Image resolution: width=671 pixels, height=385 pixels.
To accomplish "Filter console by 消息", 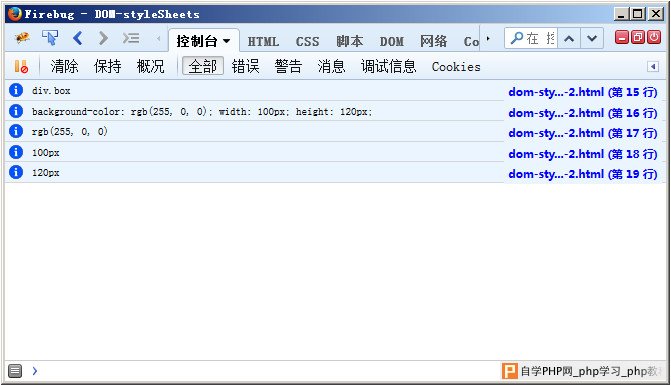I will (331, 66).
